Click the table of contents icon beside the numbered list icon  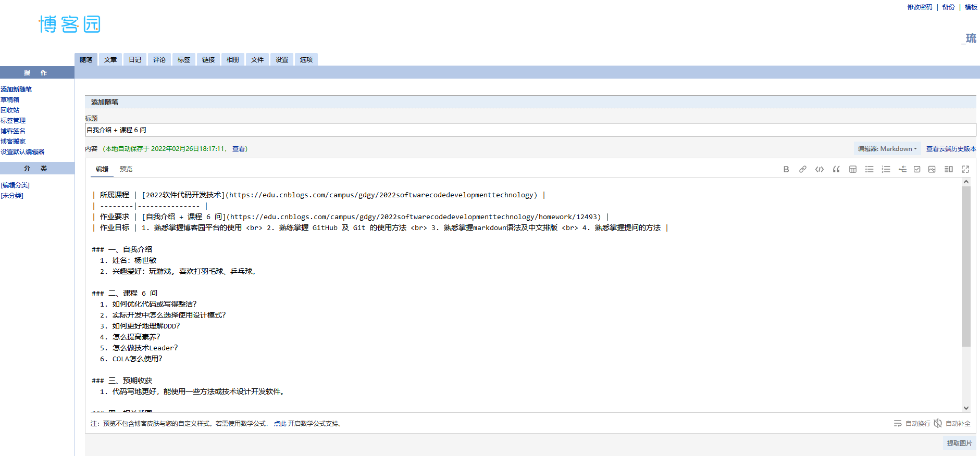click(x=902, y=169)
